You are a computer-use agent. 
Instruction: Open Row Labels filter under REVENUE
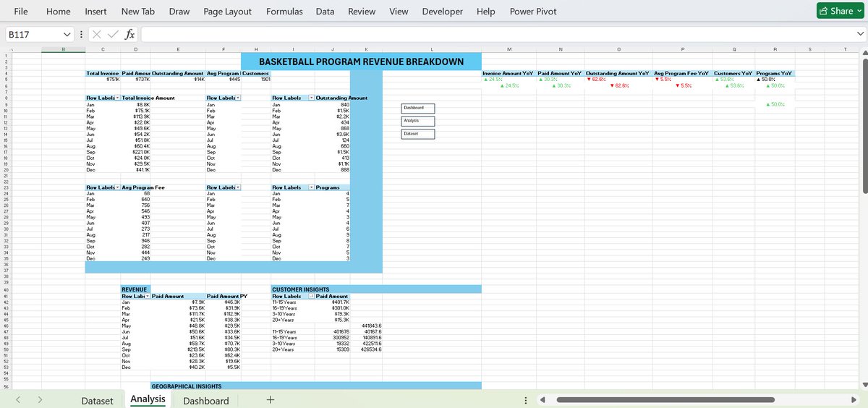pos(148,296)
